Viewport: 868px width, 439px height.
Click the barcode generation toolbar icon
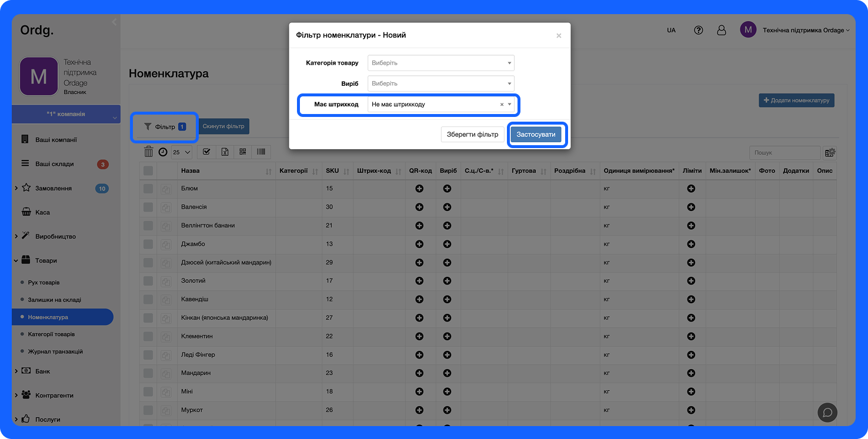pyautogui.click(x=261, y=152)
